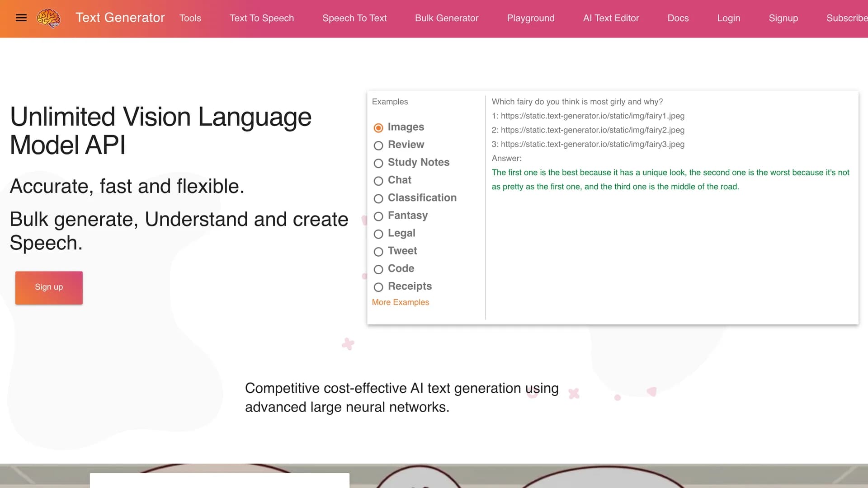Click the fairy2.jpeg URL text
This screenshot has height=488, width=868.
pyautogui.click(x=592, y=130)
